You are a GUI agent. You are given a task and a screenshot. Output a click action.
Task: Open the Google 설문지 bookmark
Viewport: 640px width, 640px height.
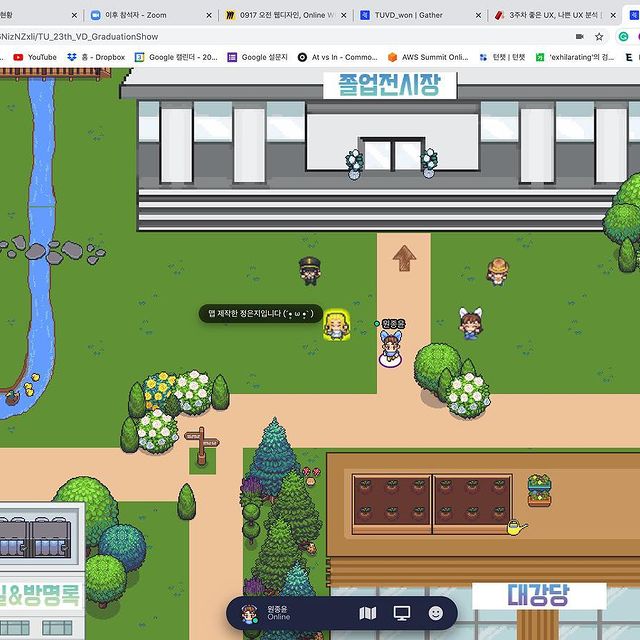coord(260,58)
